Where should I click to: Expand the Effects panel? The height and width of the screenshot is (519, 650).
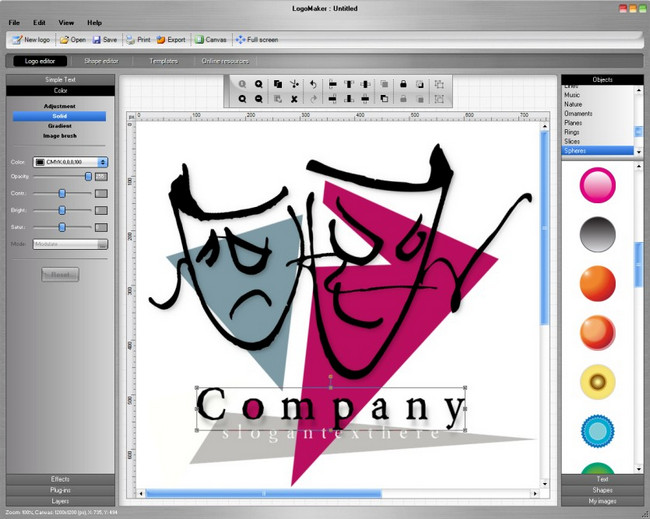click(60, 479)
